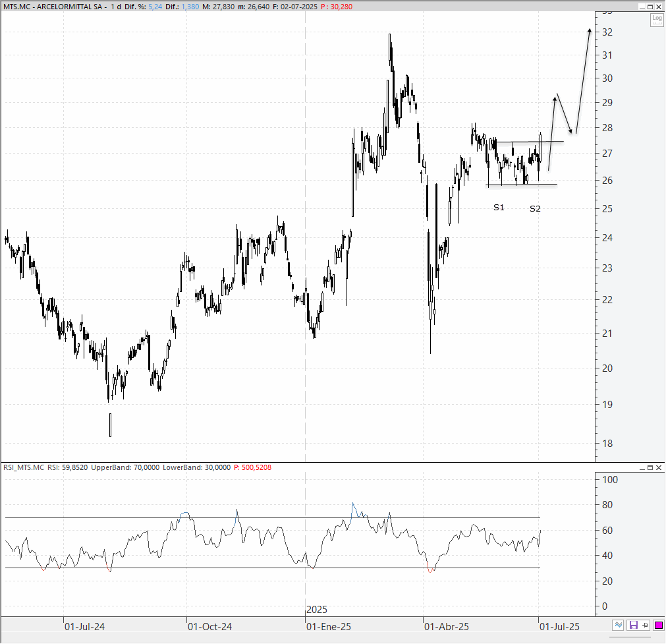Click the pin icon beside the save disk
This screenshot has width=666, height=644.
point(645,625)
